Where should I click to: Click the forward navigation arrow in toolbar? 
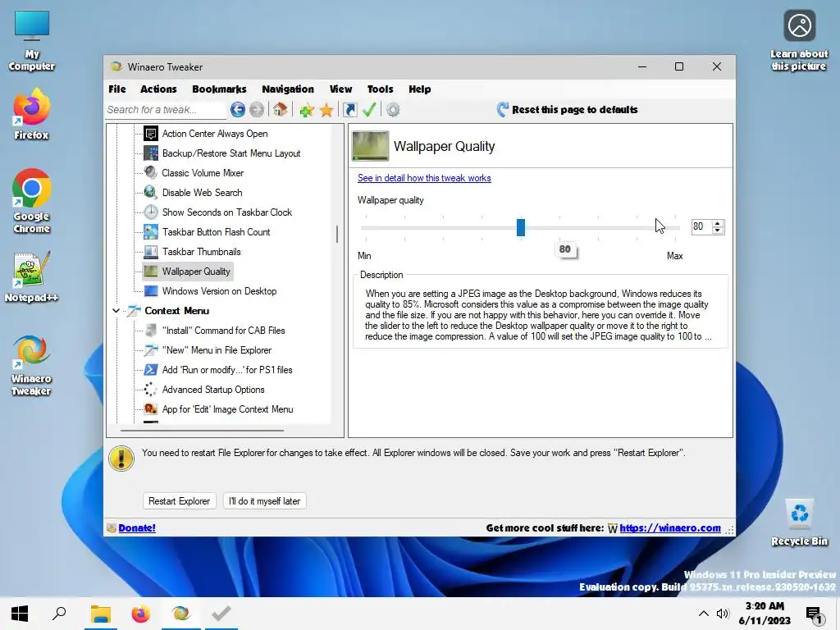click(x=257, y=110)
